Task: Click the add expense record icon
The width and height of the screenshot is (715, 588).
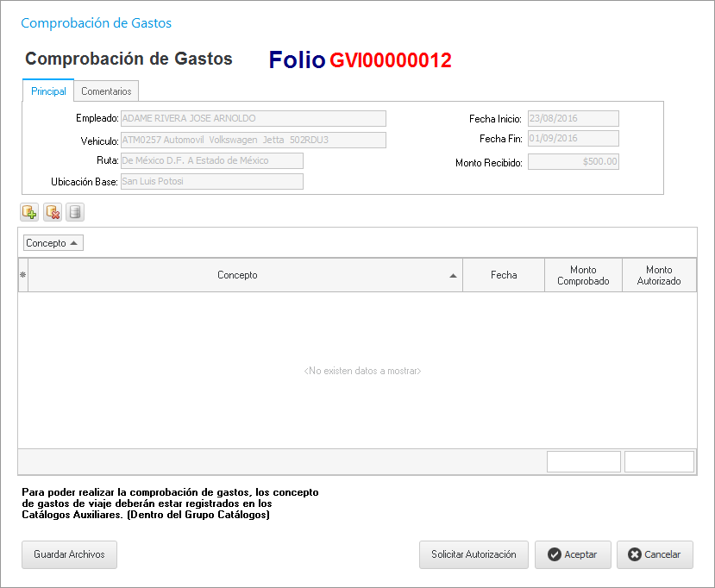Action: pos(29,212)
